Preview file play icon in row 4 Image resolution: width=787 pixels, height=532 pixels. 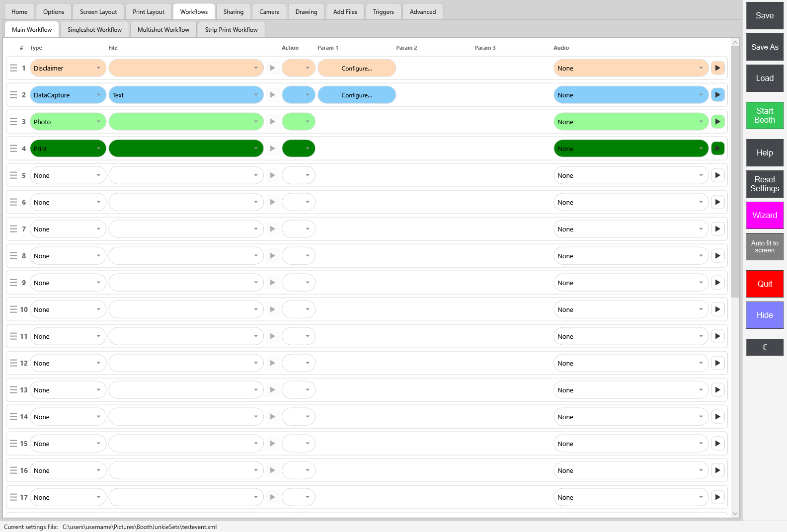(x=272, y=149)
